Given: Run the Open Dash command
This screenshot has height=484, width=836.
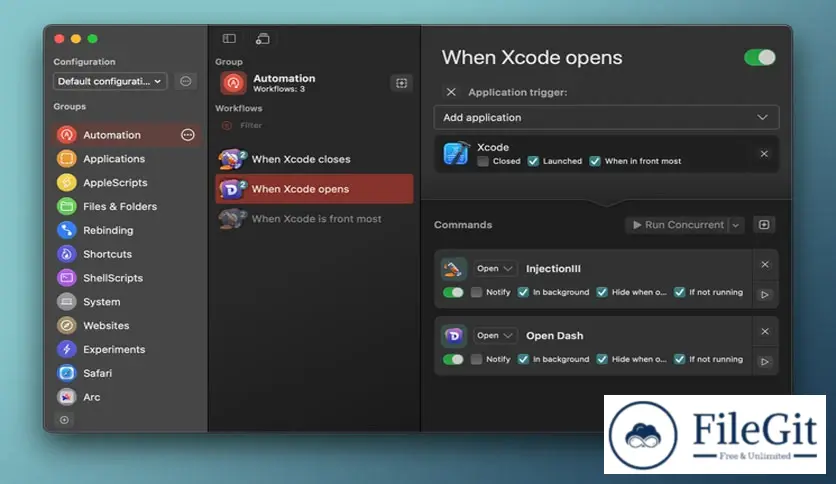Looking at the screenshot, I should tap(765, 362).
